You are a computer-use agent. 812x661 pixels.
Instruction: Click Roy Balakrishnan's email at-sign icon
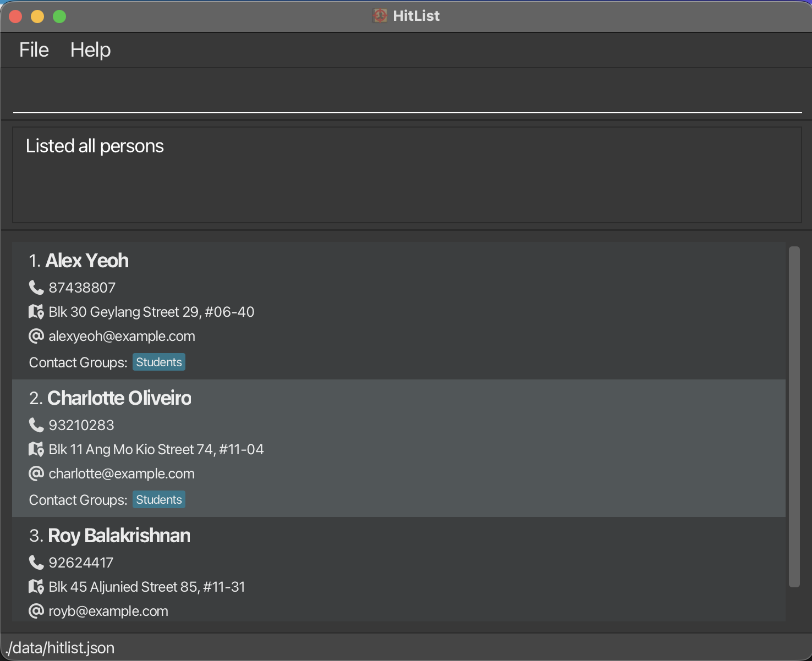(x=36, y=611)
